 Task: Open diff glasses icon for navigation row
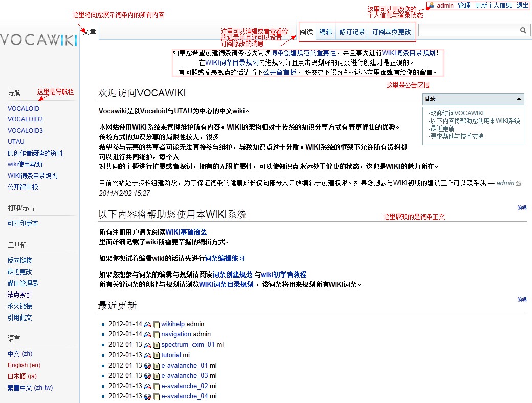click(x=147, y=334)
